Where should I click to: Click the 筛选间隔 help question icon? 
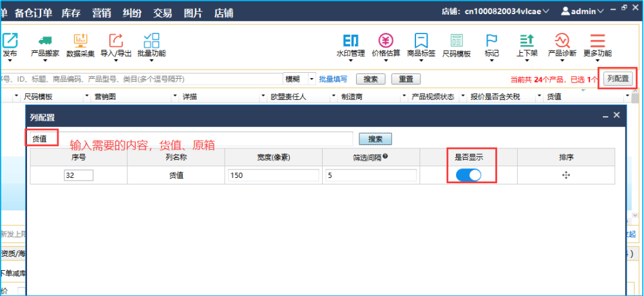pyautogui.click(x=385, y=156)
